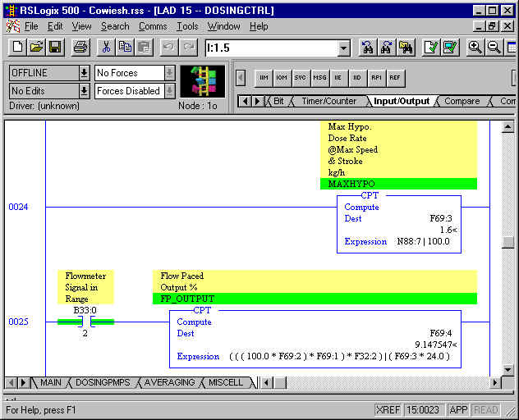The height and width of the screenshot is (420, 519).
Task: Open the View menu
Action: coord(82,26)
